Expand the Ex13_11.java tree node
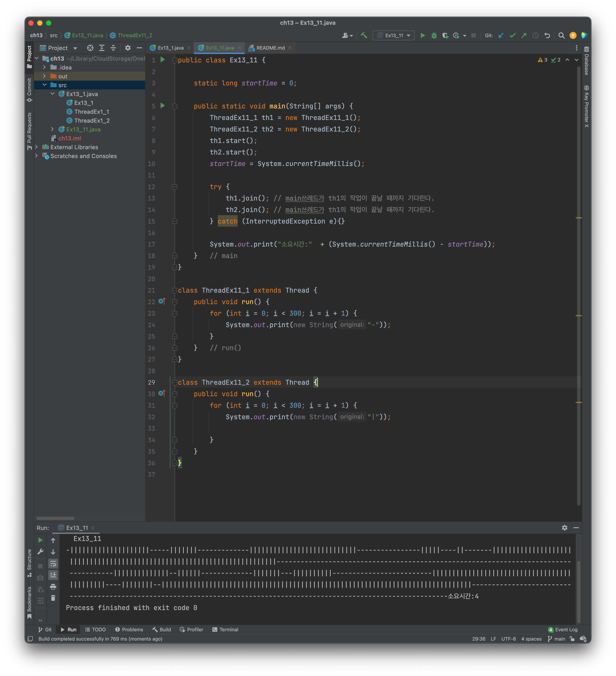This screenshot has width=616, height=676. 52,129
